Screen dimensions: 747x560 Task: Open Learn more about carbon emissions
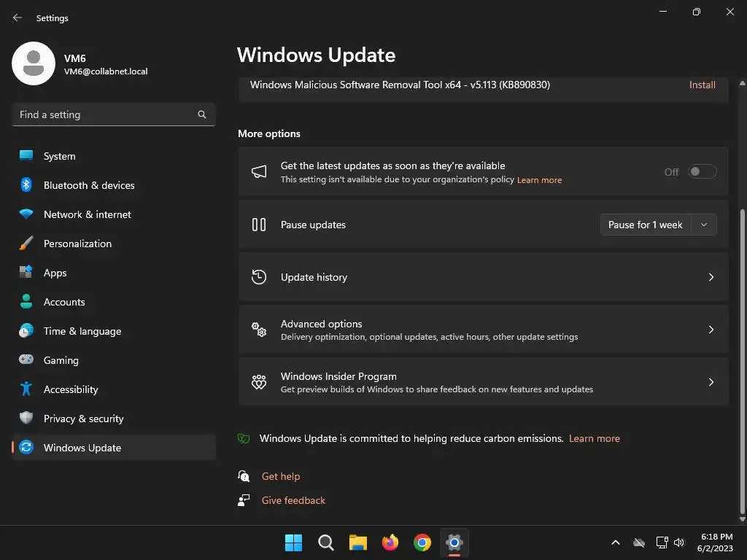click(x=594, y=438)
